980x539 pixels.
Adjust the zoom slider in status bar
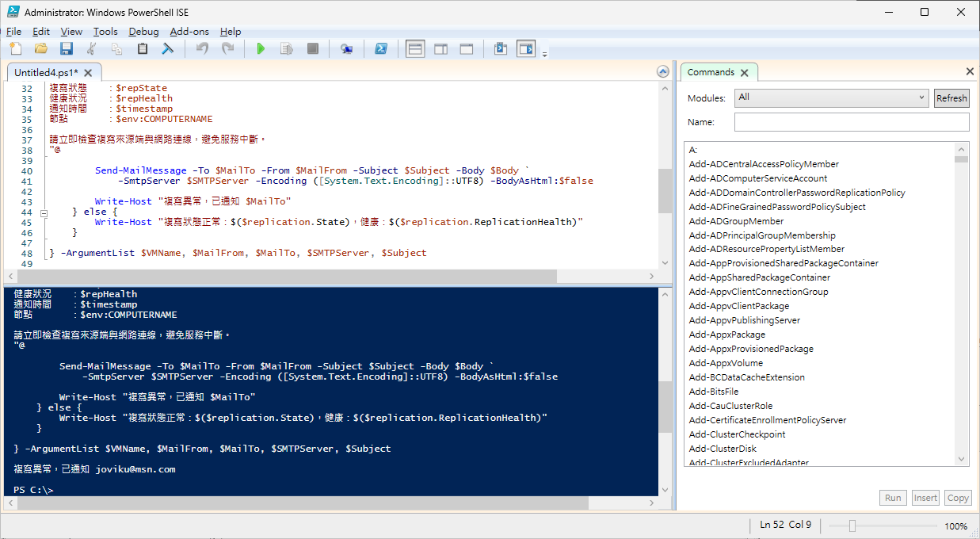click(852, 526)
